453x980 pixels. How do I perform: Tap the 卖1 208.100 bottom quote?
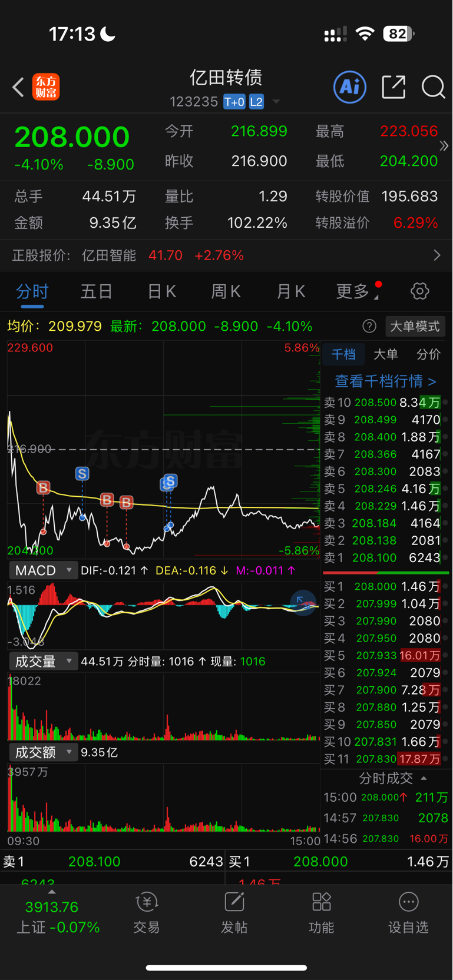point(112,861)
